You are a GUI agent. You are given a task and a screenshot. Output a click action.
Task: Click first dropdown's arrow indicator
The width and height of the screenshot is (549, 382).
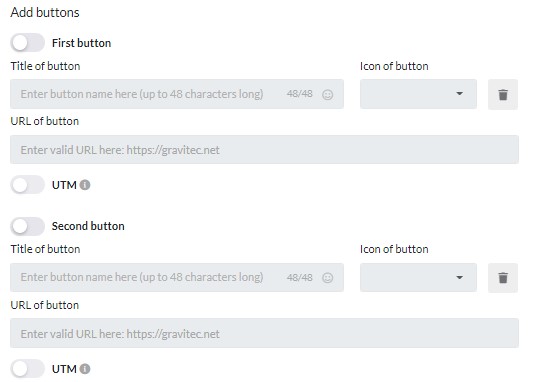coord(459,94)
